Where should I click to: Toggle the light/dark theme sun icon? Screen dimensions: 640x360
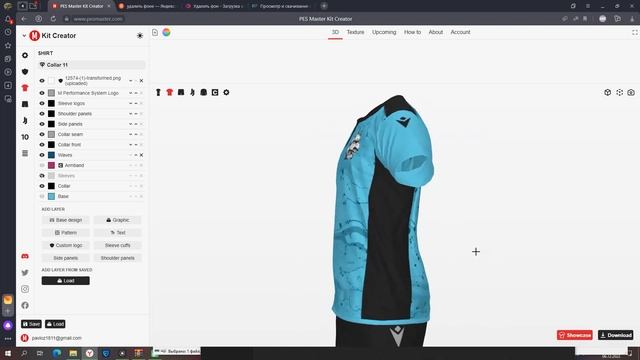140,36
